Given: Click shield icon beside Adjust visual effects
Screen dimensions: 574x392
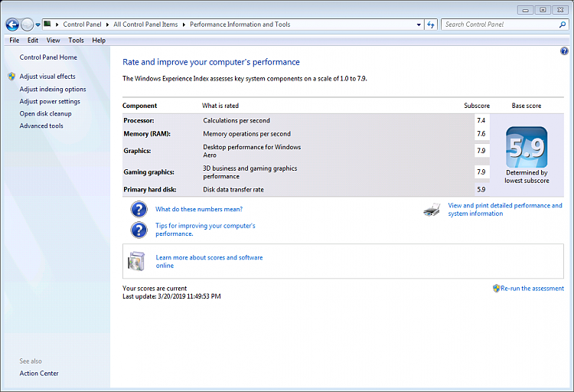Looking at the screenshot, I should pyautogui.click(x=11, y=77).
